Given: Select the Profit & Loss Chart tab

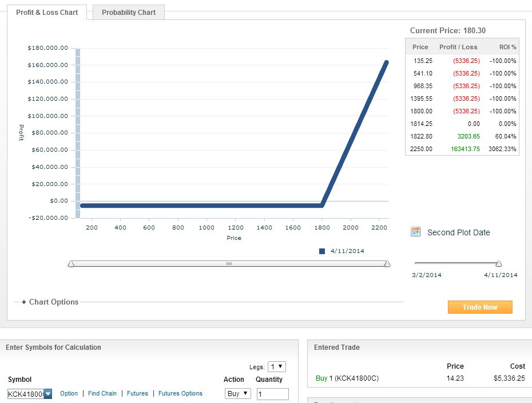Looking at the screenshot, I should pyautogui.click(x=47, y=13).
